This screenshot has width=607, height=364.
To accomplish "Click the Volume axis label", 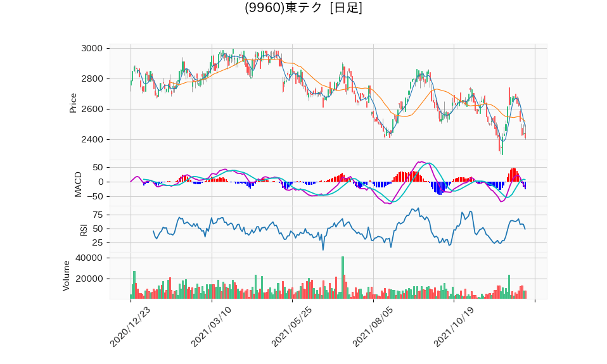I will tap(66, 276).
